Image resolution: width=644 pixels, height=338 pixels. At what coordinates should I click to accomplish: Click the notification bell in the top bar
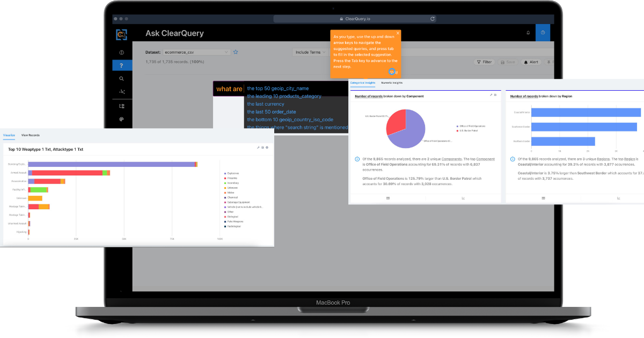[528, 33]
